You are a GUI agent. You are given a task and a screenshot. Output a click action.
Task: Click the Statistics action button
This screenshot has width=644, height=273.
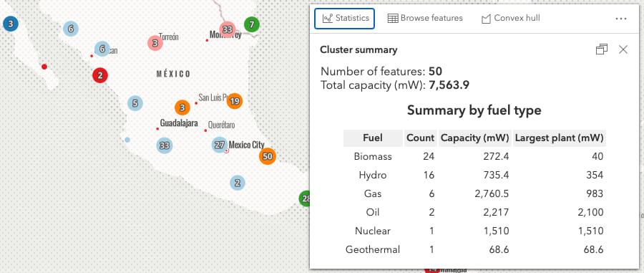[x=345, y=19]
